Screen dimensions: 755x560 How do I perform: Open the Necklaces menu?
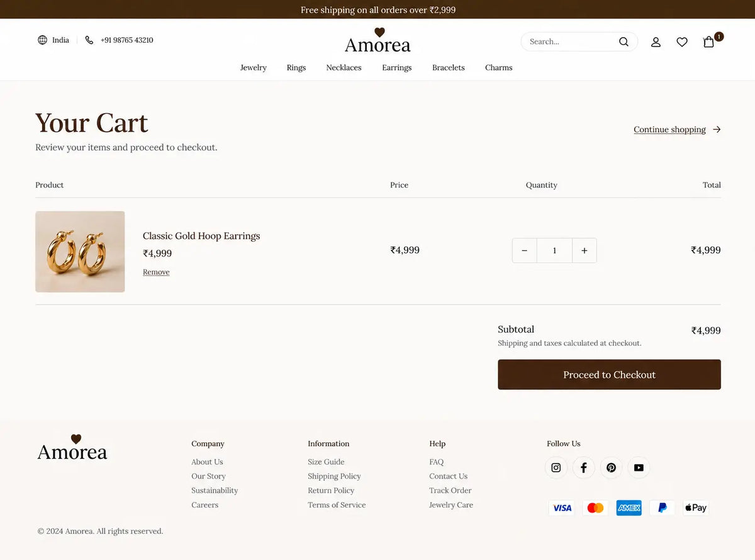(x=344, y=67)
